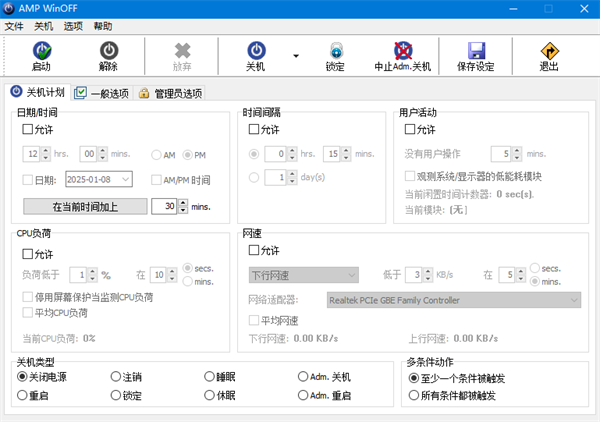
Task: Click the 00 mins. input field
Action: (x=88, y=154)
